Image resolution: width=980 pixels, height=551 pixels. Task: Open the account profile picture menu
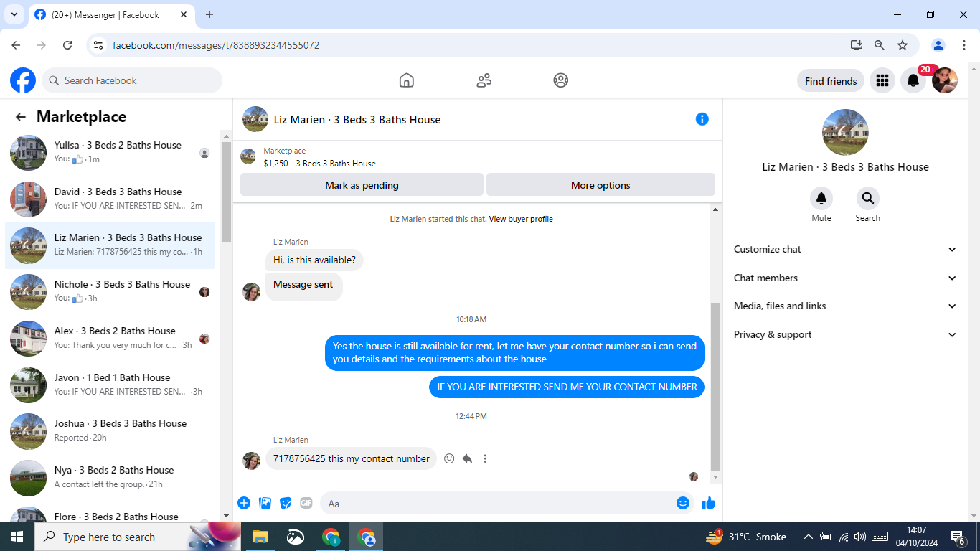click(944, 81)
